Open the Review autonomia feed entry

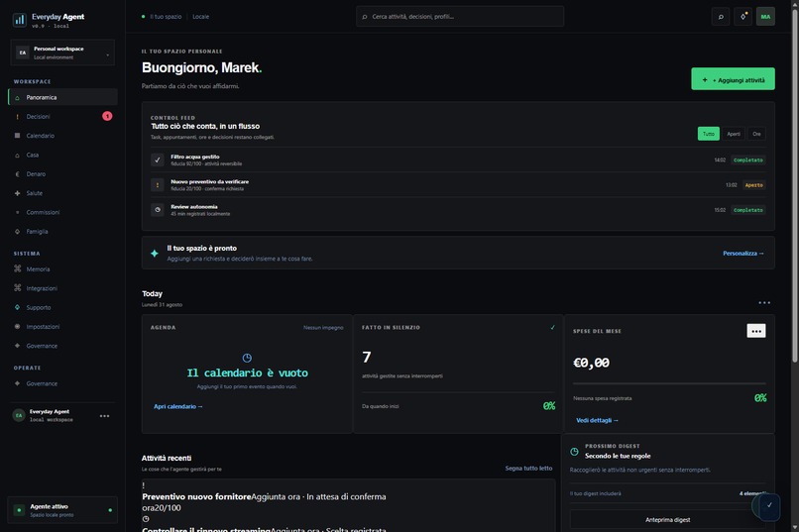point(458,210)
